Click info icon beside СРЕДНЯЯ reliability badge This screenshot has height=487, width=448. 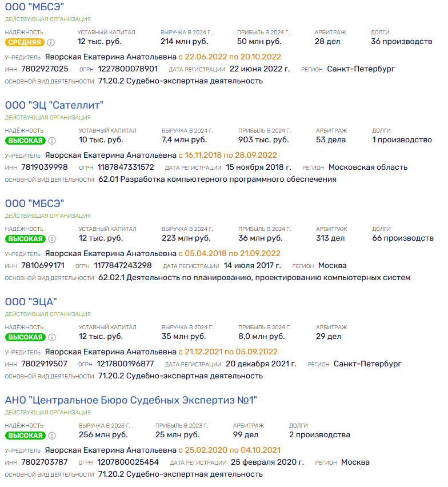51,42
